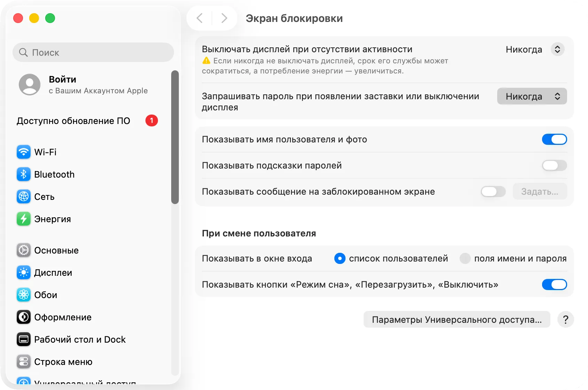588x390 pixels.
Task: Click the yellow warning triangle icon
Action: [x=206, y=61]
